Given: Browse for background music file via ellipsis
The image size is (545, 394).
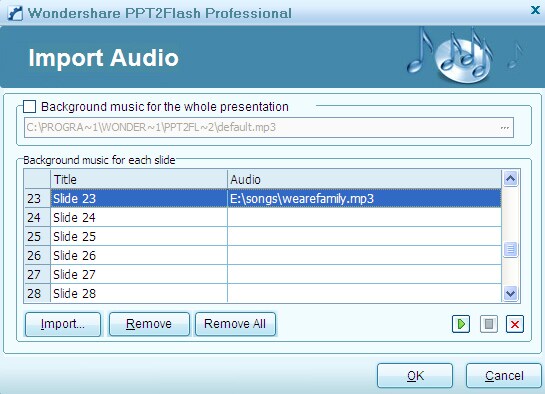Looking at the screenshot, I should click(505, 128).
